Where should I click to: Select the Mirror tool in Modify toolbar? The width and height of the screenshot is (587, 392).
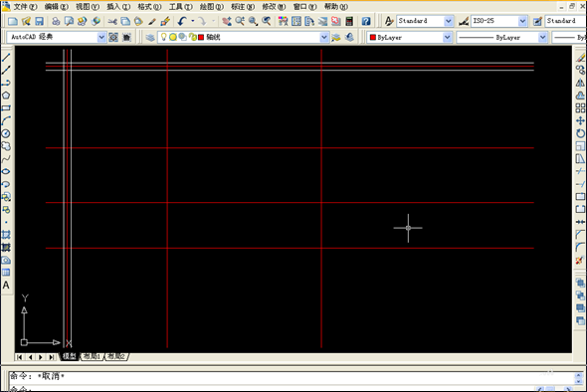(580, 83)
